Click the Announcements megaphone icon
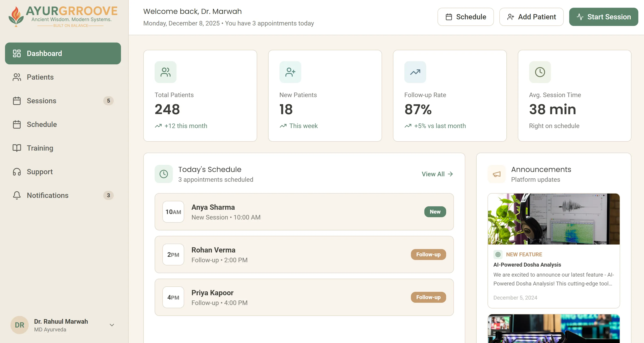Viewport: 644px width, 343px height. point(496,174)
